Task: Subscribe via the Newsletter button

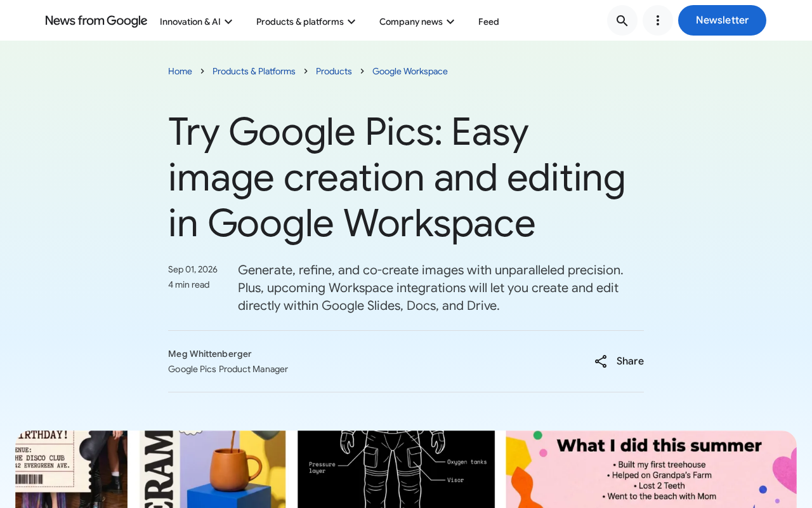Action: click(x=722, y=20)
